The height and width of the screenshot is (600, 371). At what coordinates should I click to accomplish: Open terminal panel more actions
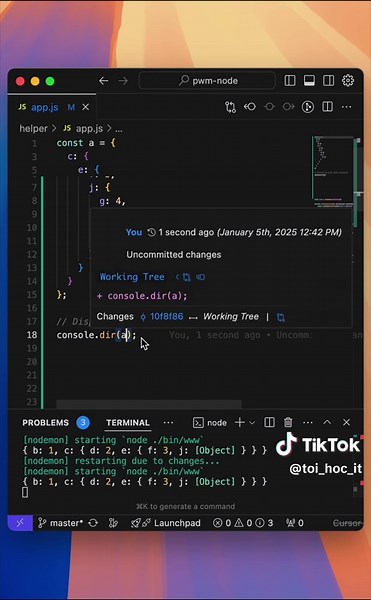coord(308,422)
